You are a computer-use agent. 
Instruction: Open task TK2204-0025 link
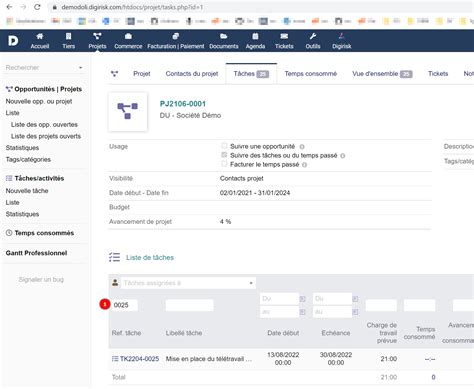tap(139, 359)
